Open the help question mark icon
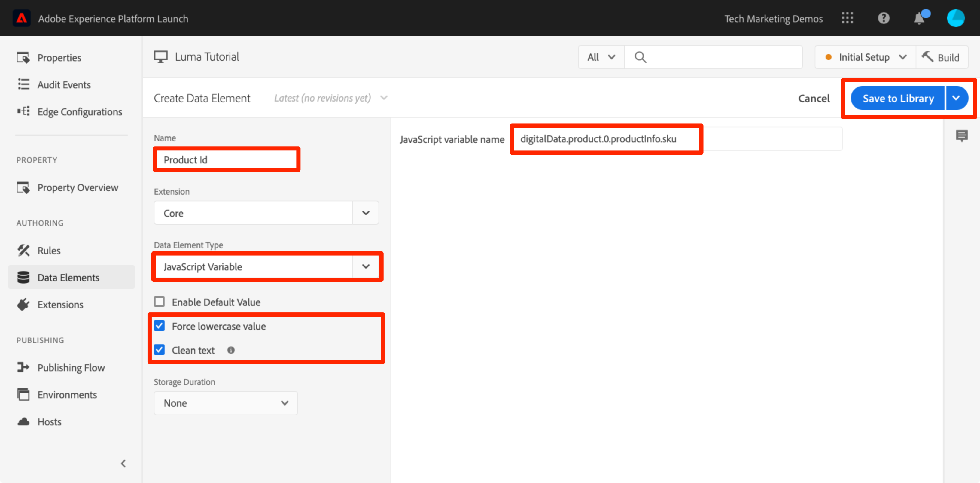 pos(883,18)
